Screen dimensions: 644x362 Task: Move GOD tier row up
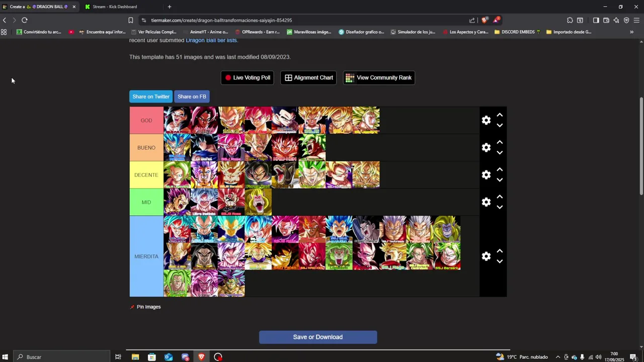point(500,115)
